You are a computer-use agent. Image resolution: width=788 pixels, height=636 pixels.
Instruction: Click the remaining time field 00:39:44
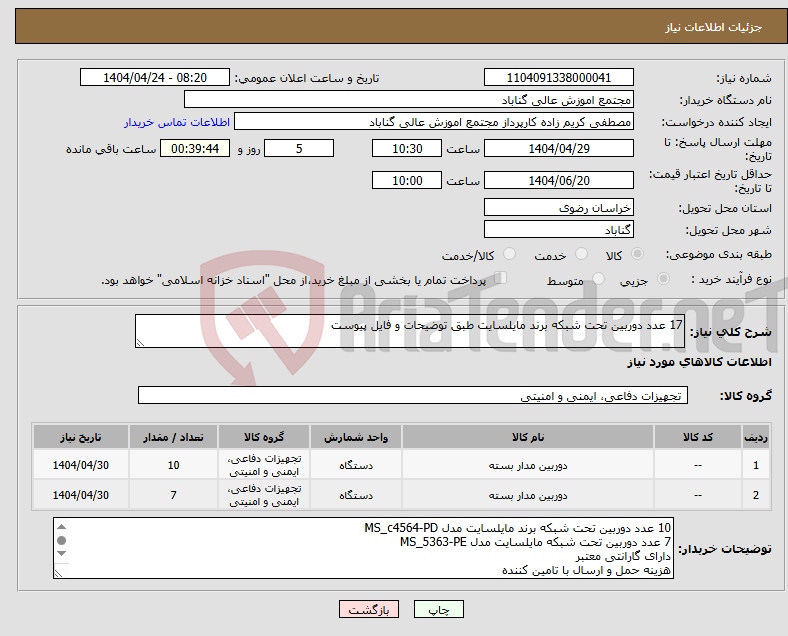(x=195, y=148)
